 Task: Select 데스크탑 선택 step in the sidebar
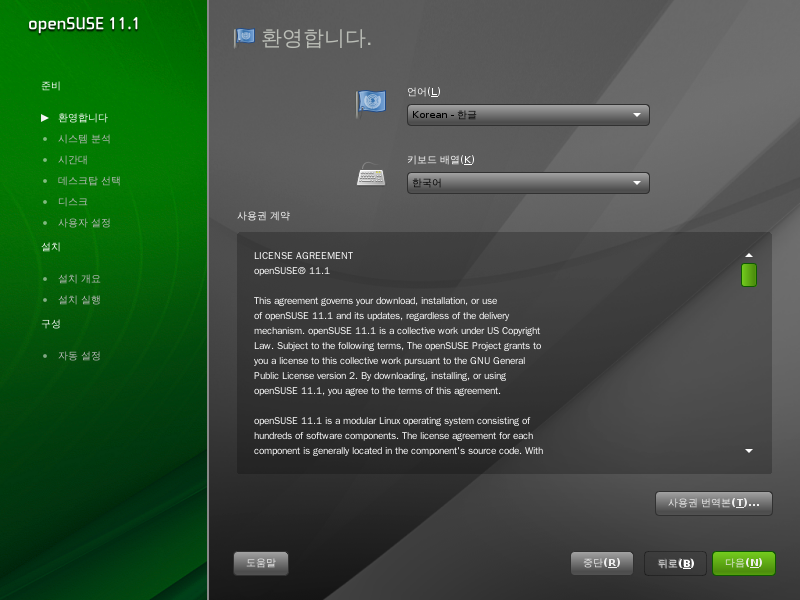89,181
